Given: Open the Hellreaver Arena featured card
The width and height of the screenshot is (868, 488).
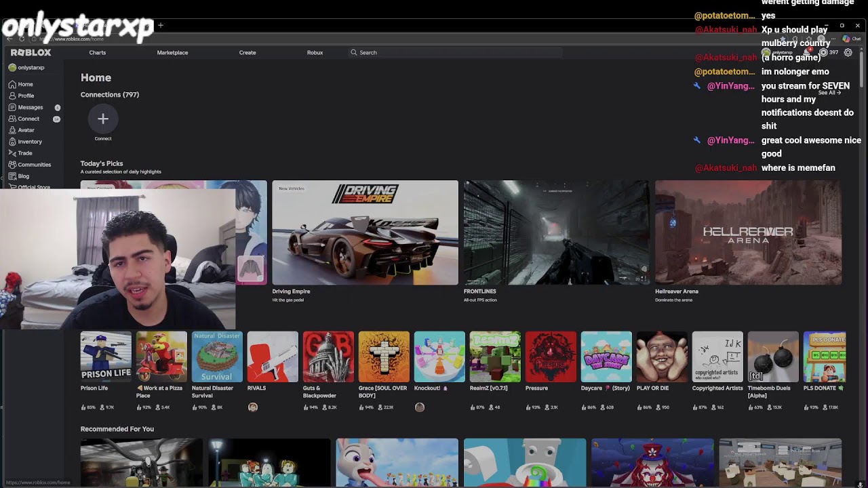Looking at the screenshot, I should tap(748, 232).
